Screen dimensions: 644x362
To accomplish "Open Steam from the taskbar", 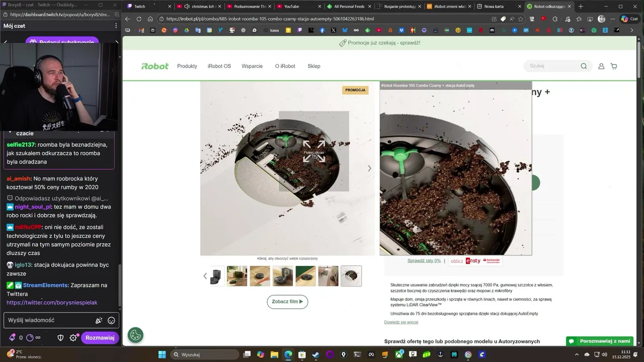I will coord(315,354).
